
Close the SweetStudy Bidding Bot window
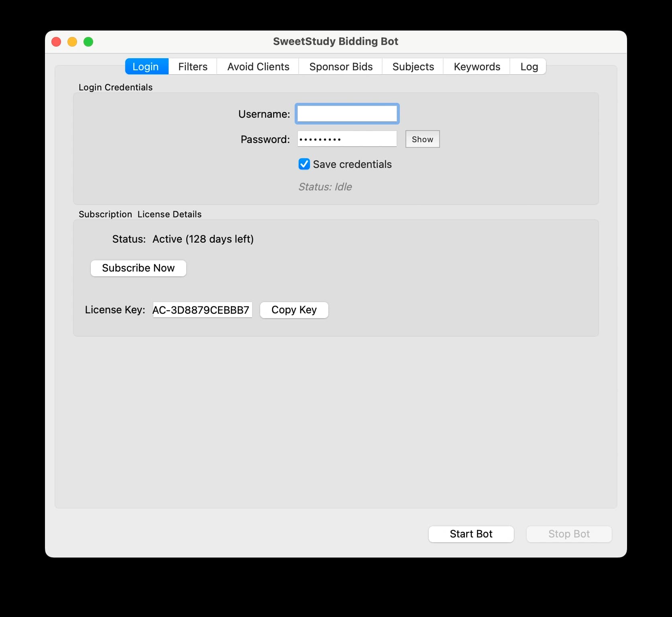tap(56, 42)
